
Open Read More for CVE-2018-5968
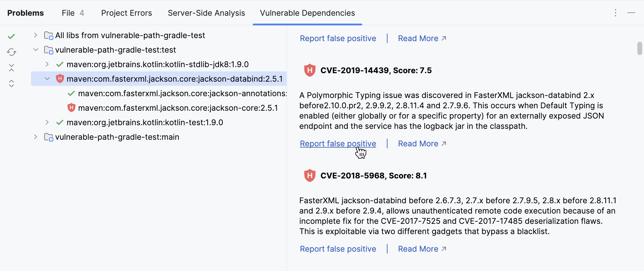pyautogui.click(x=418, y=249)
